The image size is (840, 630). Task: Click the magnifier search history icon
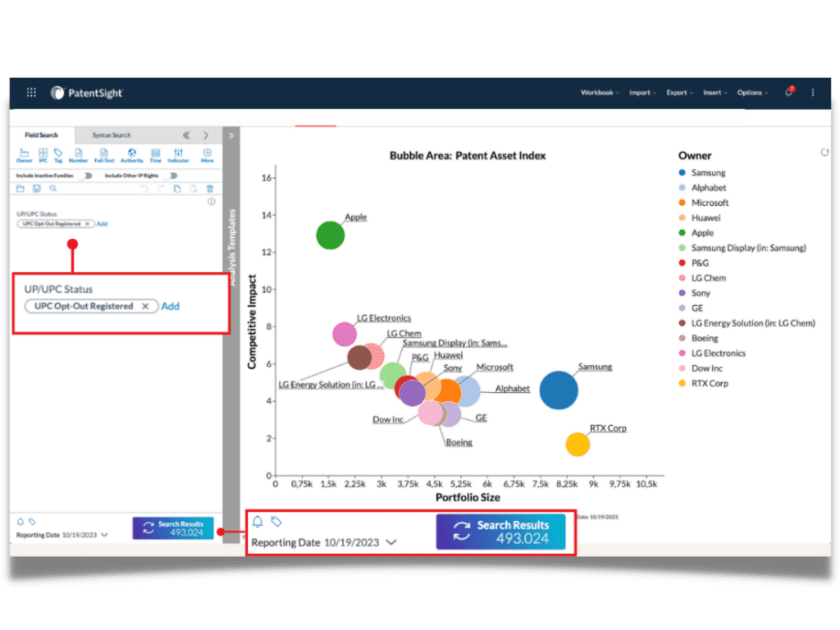click(x=53, y=189)
